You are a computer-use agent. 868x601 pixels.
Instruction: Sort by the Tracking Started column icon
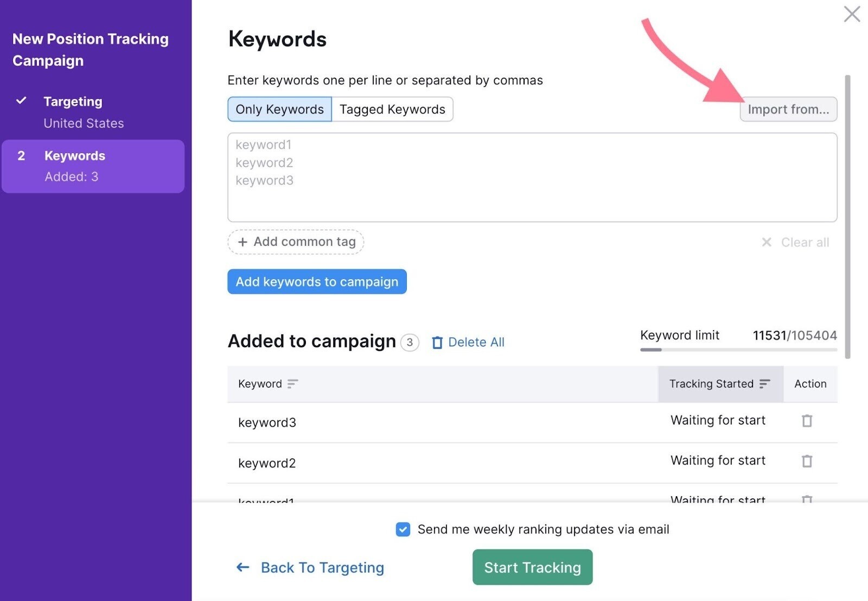pos(765,384)
